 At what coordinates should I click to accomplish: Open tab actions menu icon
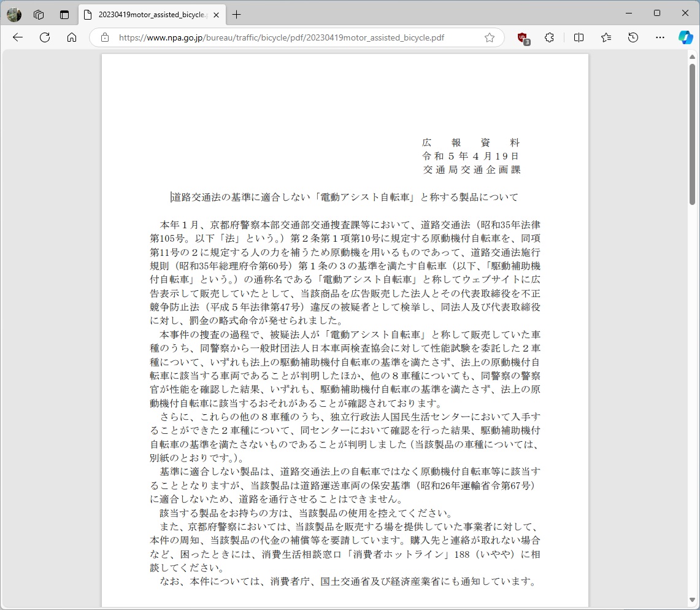click(x=64, y=15)
